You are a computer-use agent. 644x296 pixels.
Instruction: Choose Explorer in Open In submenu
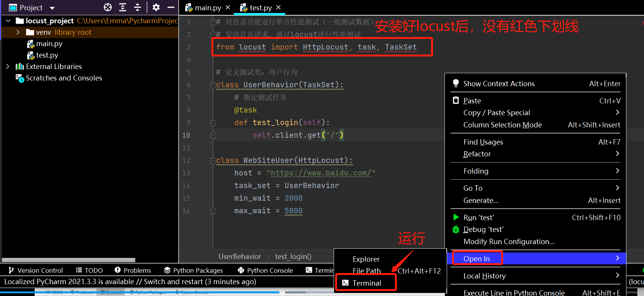366,259
